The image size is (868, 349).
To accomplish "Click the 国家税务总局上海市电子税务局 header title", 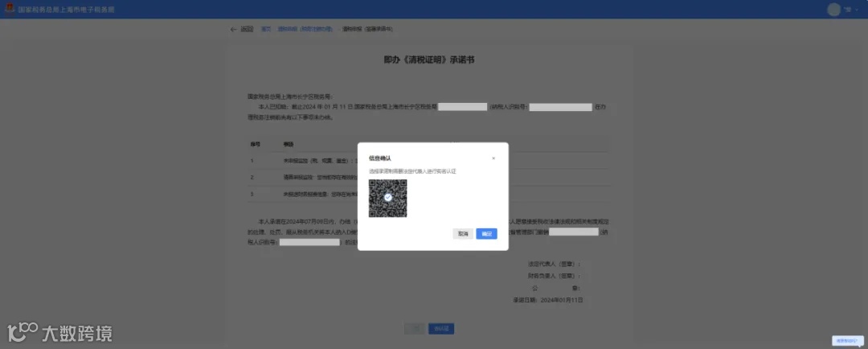I will 67,10.
